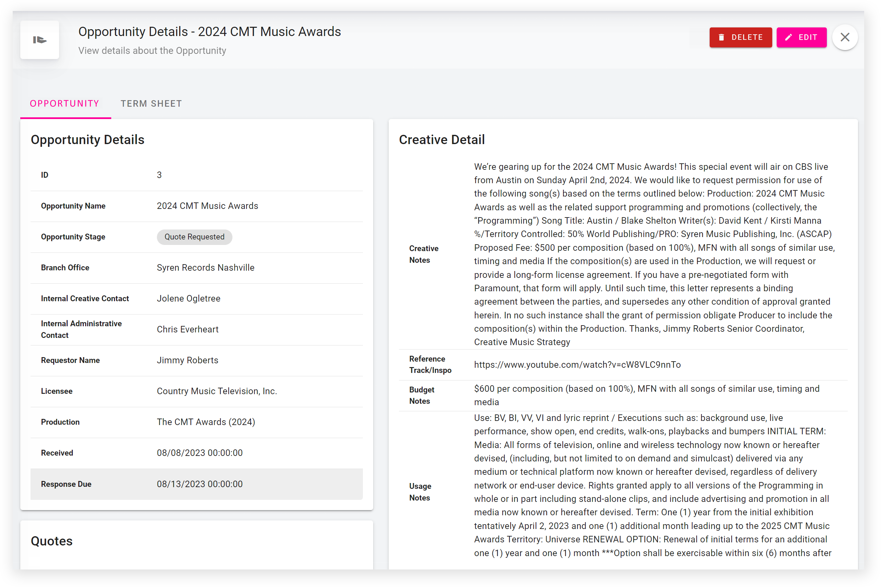The image size is (881, 588).
Task: Select the ID value 3
Action: point(159,175)
